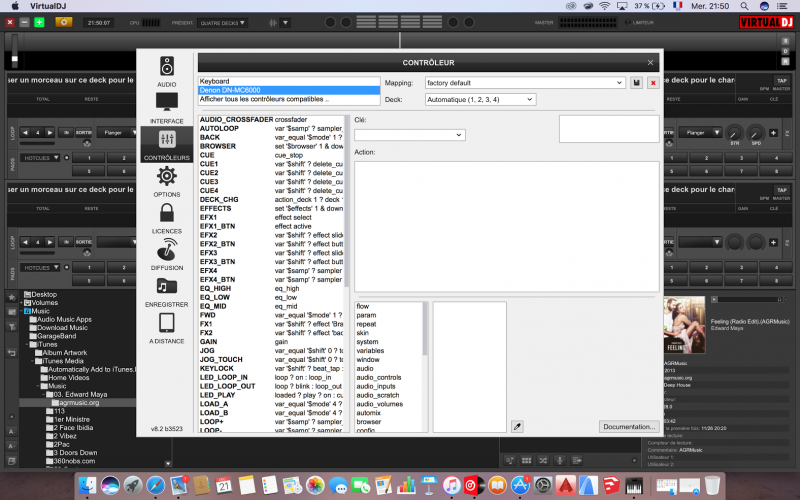Open the Trash in the Dock
The image size is (800, 500).
(x=712, y=485)
